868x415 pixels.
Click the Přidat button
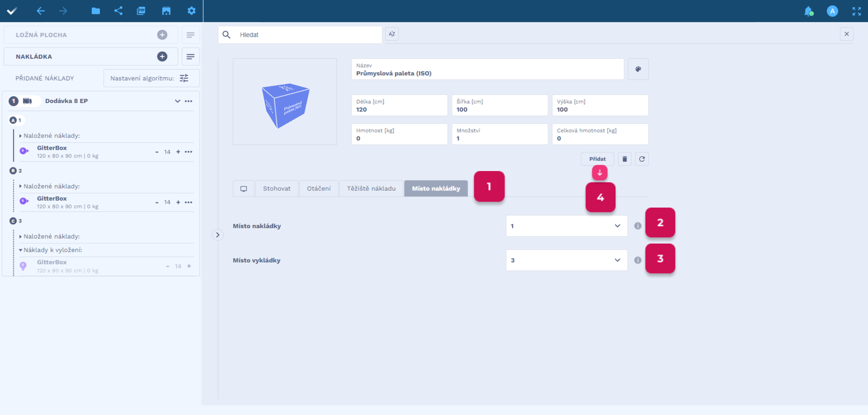point(597,159)
